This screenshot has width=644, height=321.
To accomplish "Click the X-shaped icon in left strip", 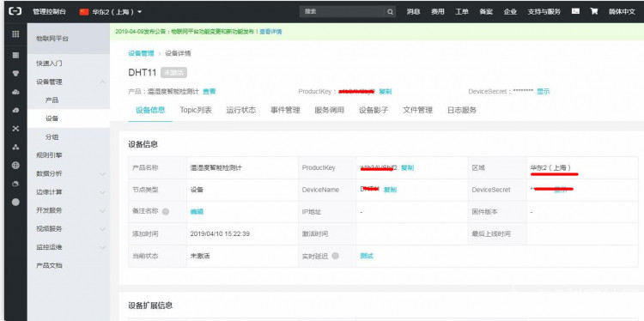I will [x=15, y=129].
